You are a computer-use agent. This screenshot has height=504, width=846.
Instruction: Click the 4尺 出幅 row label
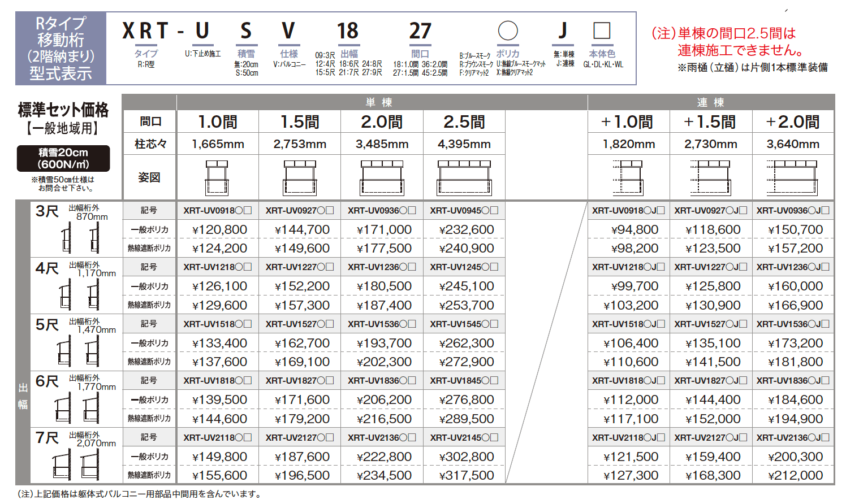(47, 268)
